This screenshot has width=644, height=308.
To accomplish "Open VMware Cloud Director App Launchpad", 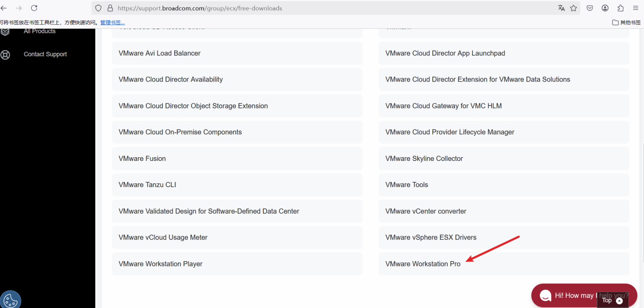I will click(x=504, y=53).
